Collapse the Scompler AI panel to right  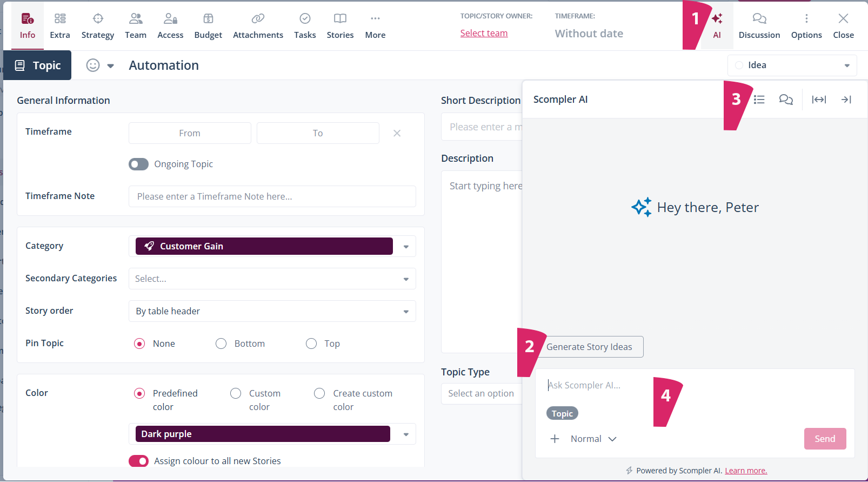click(846, 100)
